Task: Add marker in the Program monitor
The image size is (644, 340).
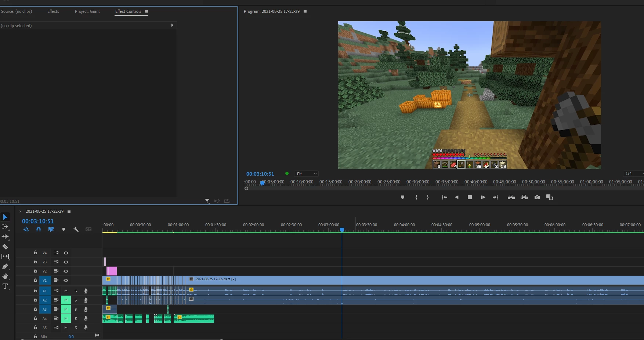Action: (x=402, y=197)
